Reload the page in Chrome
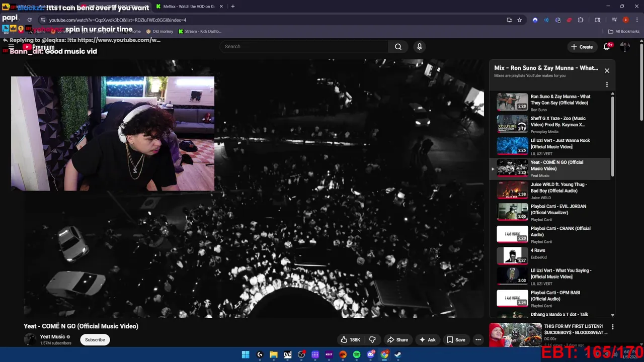This screenshot has height=362, width=644. tap(29, 20)
